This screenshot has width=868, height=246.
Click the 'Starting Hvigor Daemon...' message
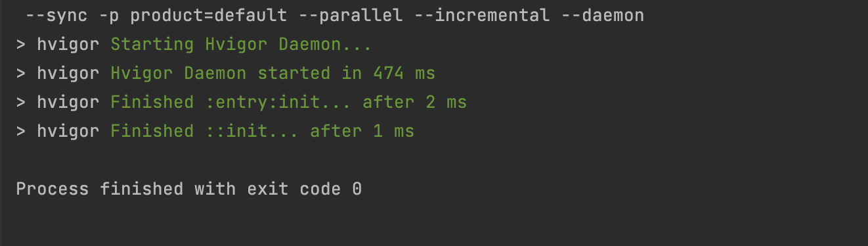coord(241,45)
